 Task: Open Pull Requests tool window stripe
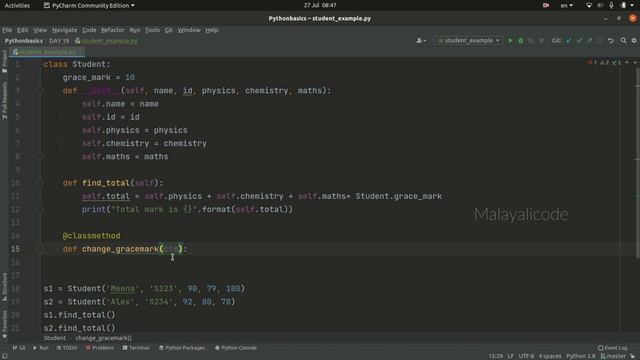tap(4, 100)
